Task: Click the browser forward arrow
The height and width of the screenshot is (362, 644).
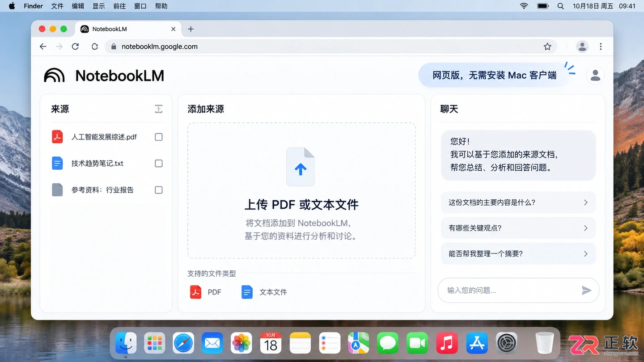Action: point(59,46)
